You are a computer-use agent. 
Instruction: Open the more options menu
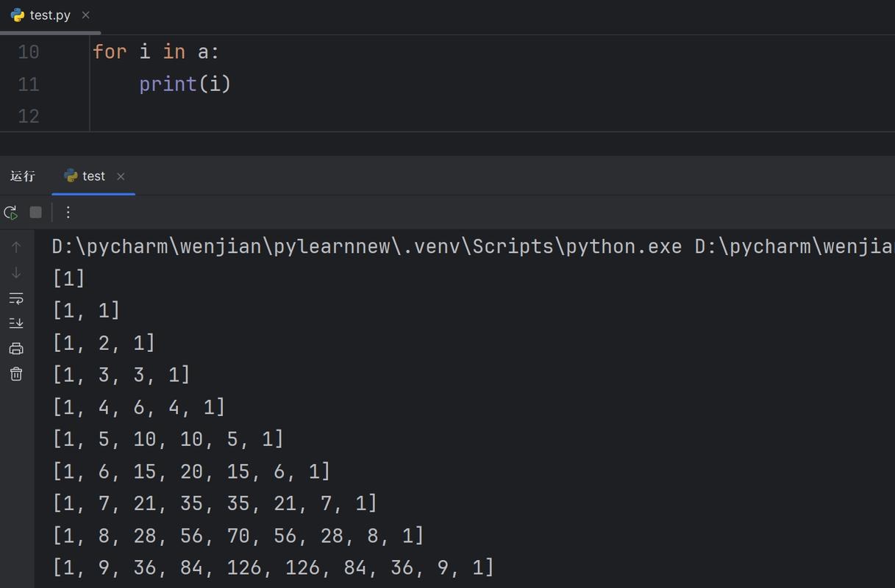[x=68, y=212]
